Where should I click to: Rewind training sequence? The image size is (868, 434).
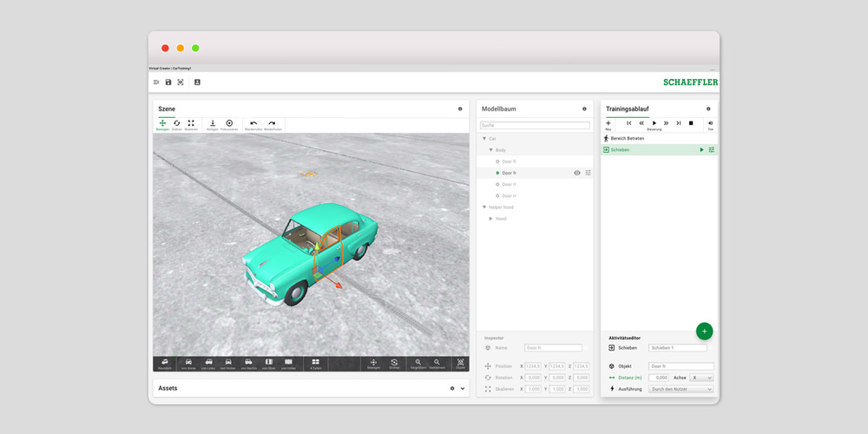641,123
